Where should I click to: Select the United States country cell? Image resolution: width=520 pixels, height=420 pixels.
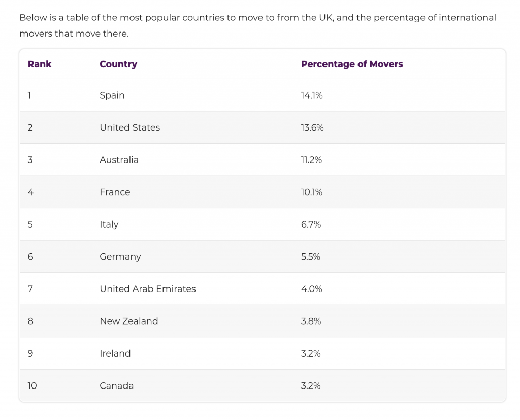(x=129, y=127)
